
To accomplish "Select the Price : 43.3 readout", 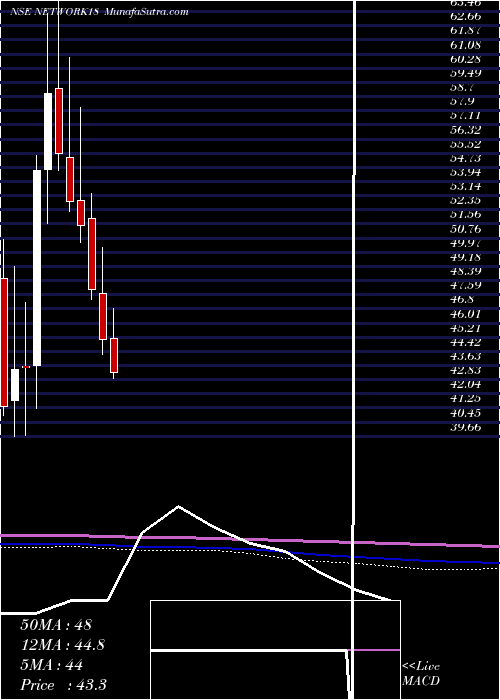I will 63,685.
